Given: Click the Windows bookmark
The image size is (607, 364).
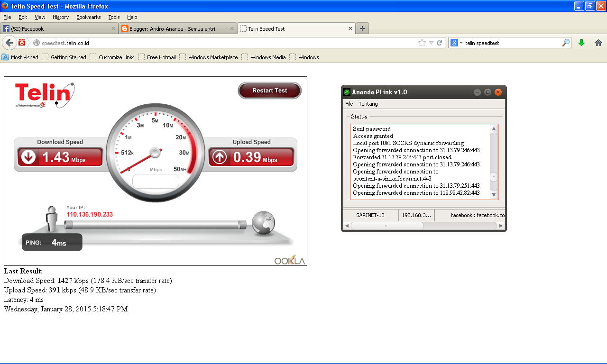Looking at the screenshot, I should [x=304, y=57].
